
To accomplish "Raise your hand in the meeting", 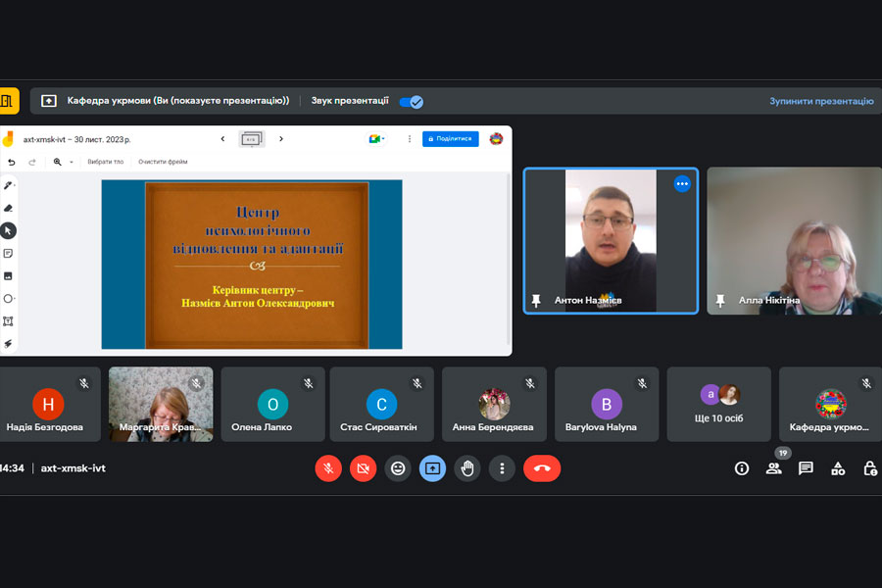I will [x=467, y=468].
